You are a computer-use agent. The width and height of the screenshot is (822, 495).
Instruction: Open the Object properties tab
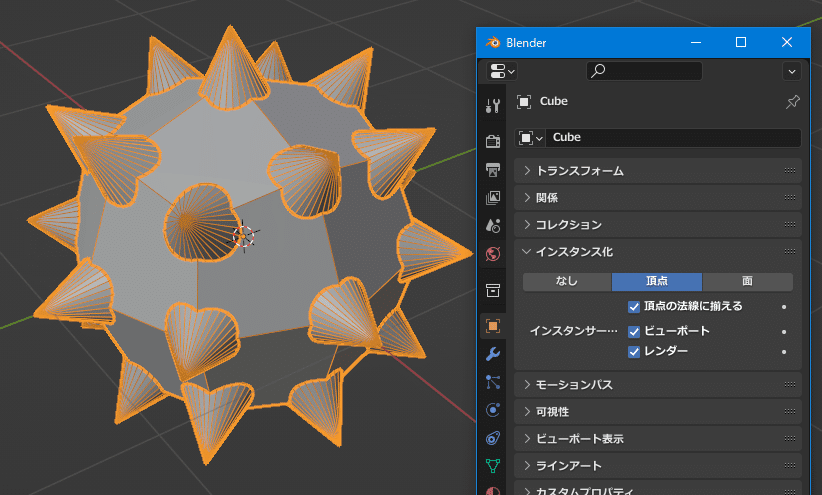coord(493,326)
